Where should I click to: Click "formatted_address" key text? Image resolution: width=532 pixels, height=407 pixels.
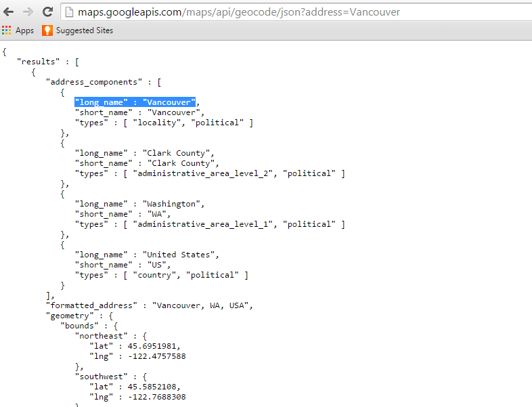[91, 305]
